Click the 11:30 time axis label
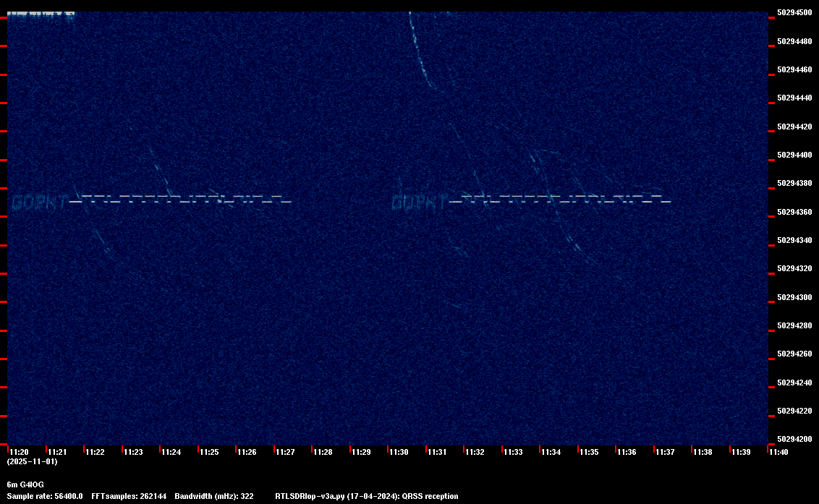 (x=399, y=452)
